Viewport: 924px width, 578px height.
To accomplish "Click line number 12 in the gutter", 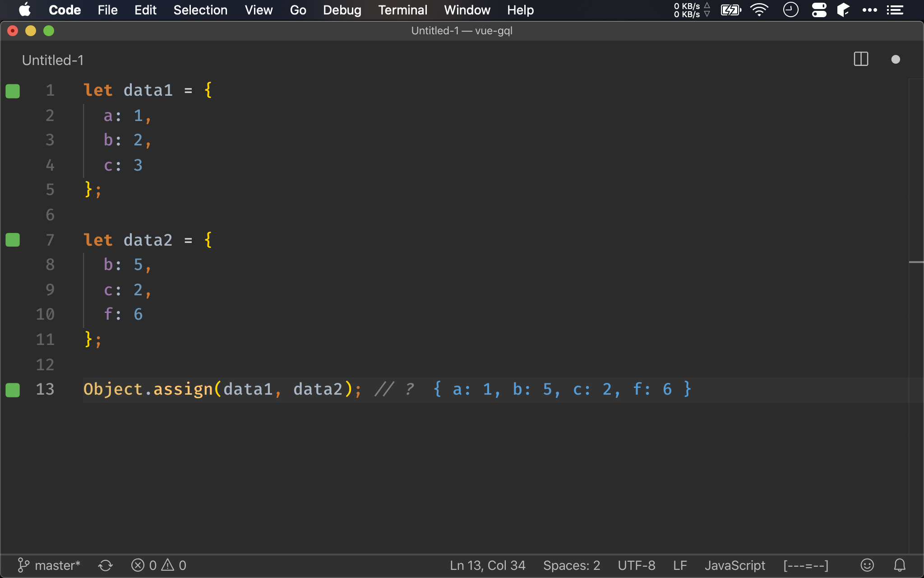I will pos(45,364).
